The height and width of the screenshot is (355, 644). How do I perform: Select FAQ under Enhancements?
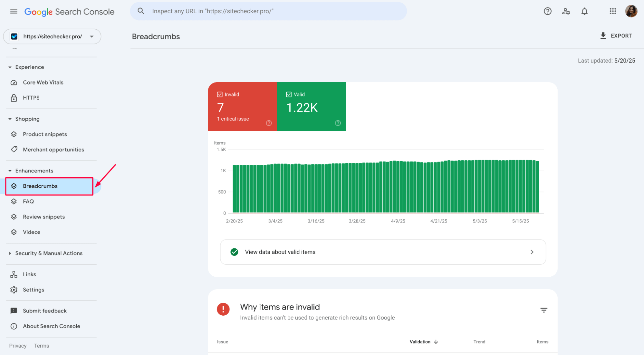[28, 201]
